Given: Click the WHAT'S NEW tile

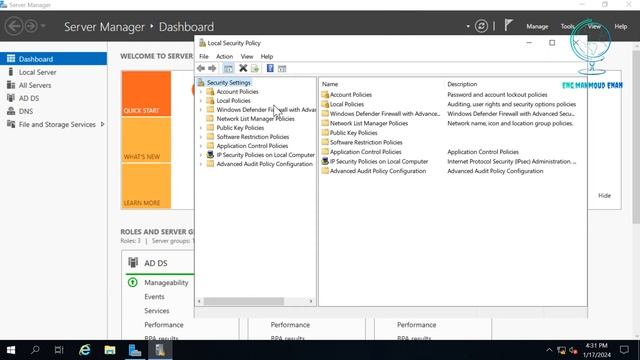Looking at the screenshot, I should (x=146, y=140).
